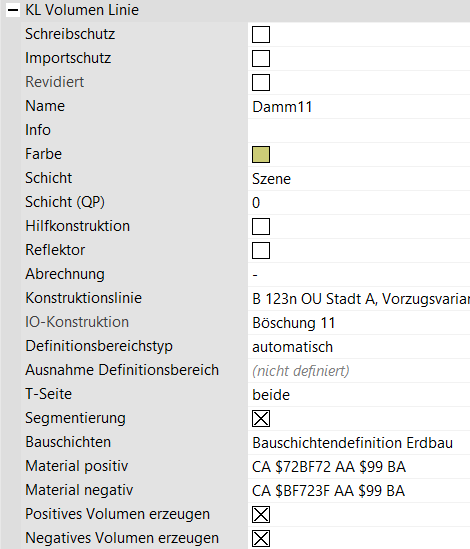
Task: Click the Name field containing Damm11
Action: (x=359, y=107)
